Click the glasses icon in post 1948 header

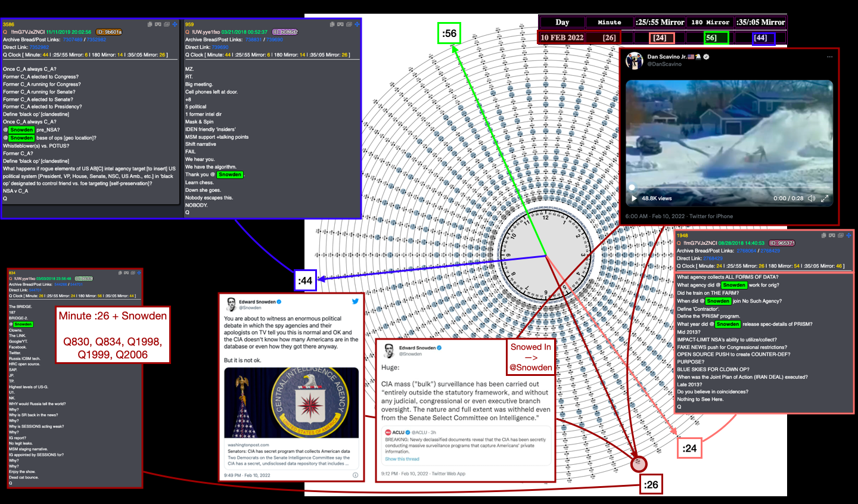click(x=832, y=235)
